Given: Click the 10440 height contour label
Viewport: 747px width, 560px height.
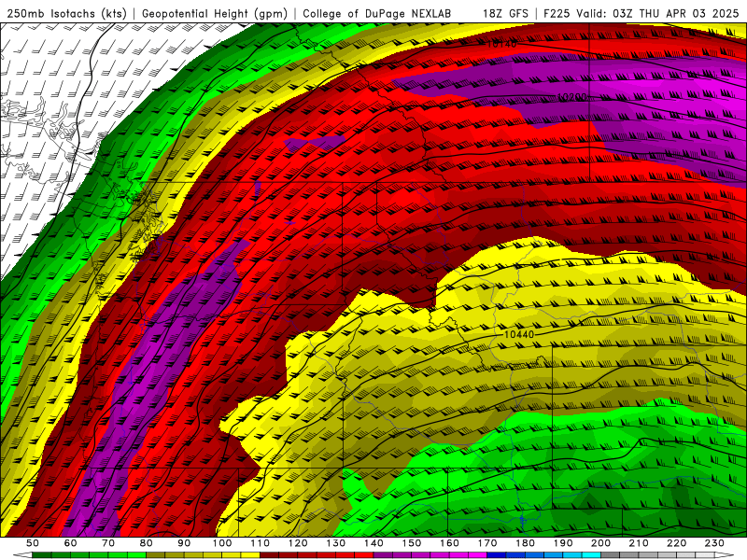Looking at the screenshot, I should pyautogui.click(x=519, y=335).
